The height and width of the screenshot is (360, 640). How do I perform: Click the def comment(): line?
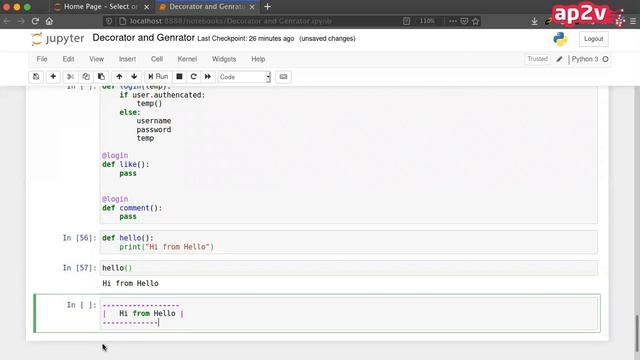132,208
